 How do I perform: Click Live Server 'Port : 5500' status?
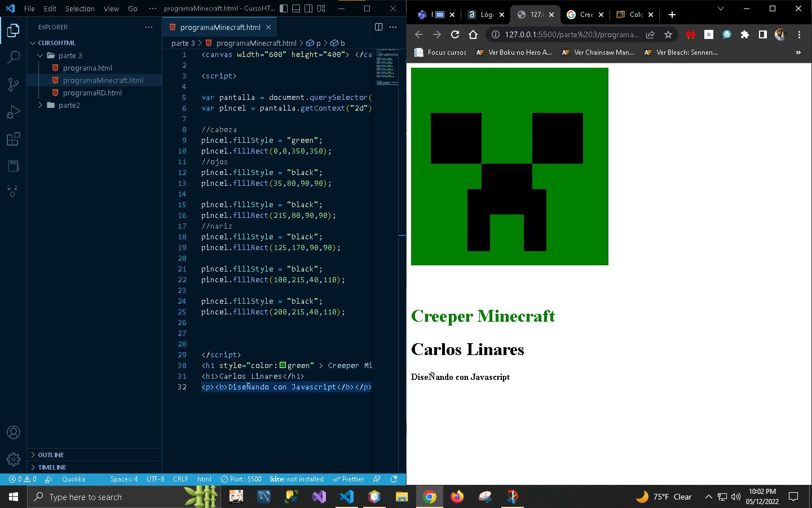click(241, 479)
